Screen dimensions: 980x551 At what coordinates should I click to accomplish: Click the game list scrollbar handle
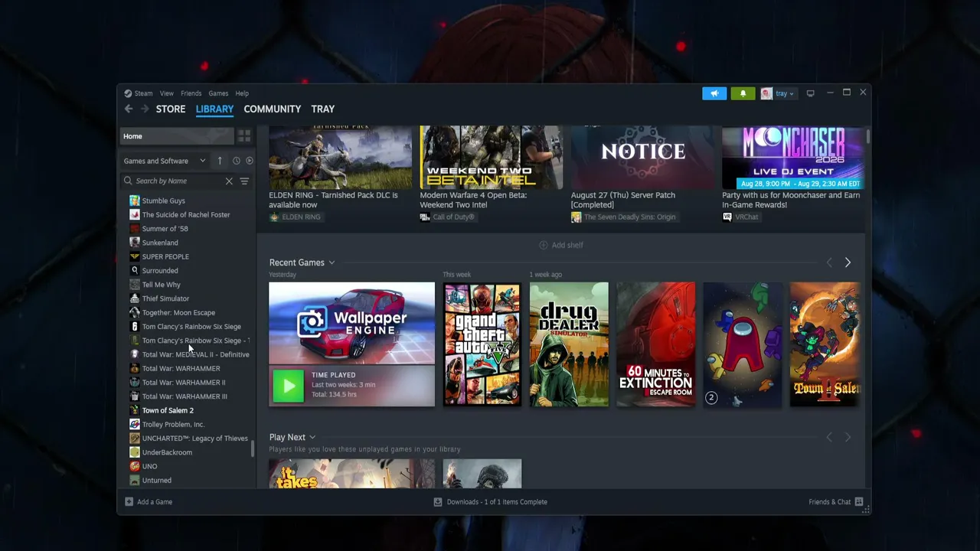253,449
